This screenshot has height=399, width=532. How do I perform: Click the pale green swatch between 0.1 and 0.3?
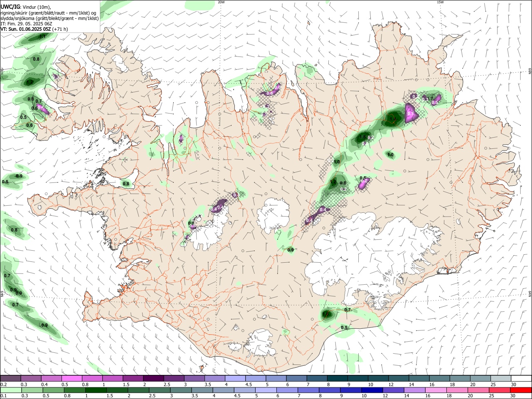(x=10, y=390)
